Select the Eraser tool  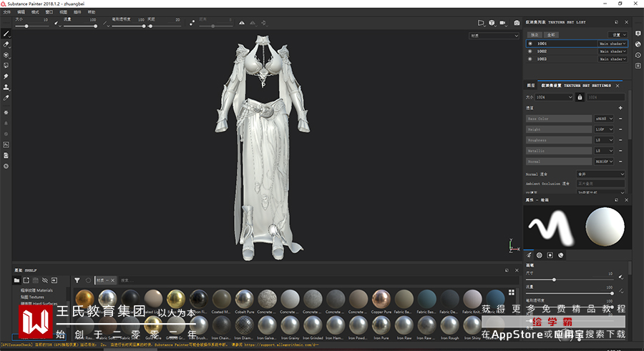tap(6, 44)
